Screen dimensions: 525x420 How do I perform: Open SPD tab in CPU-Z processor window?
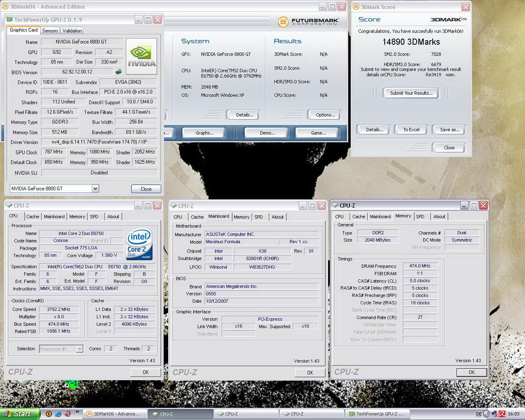[x=94, y=217]
